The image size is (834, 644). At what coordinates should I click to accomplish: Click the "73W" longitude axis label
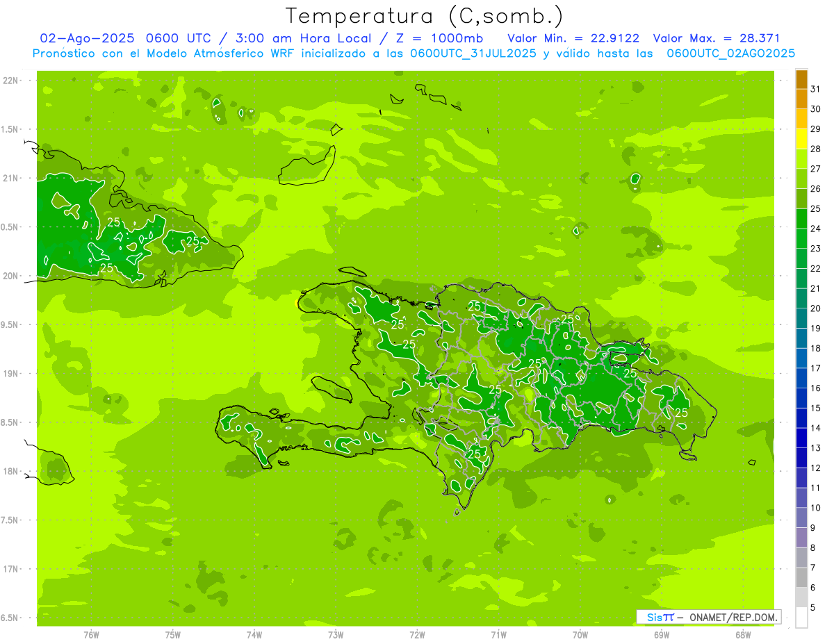click(x=336, y=635)
